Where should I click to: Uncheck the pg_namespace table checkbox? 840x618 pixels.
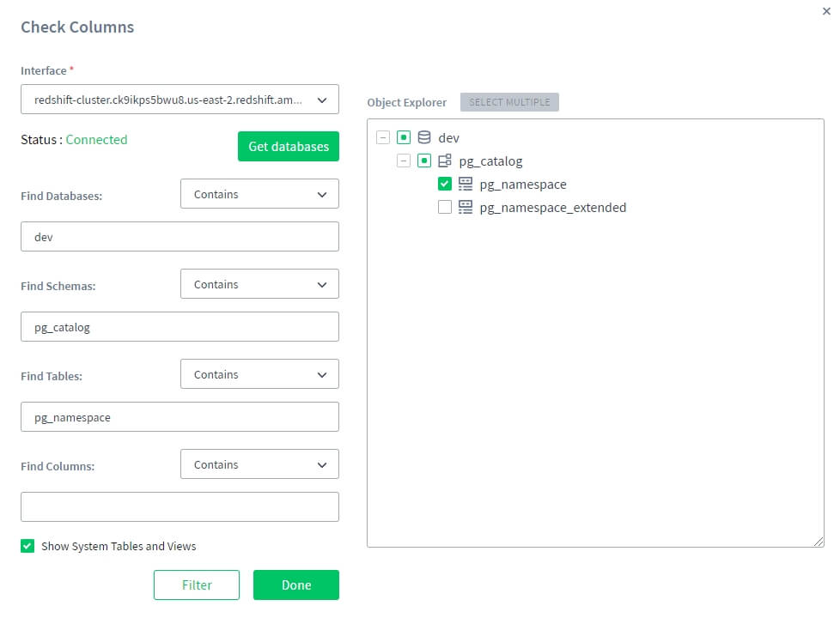(x=445, y=184)
